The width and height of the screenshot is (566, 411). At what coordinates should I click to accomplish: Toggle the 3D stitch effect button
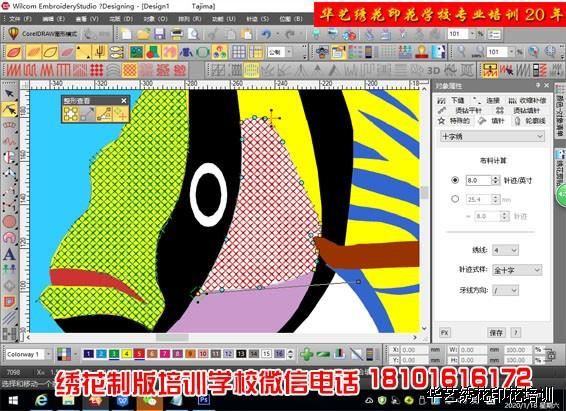(433, 70)
